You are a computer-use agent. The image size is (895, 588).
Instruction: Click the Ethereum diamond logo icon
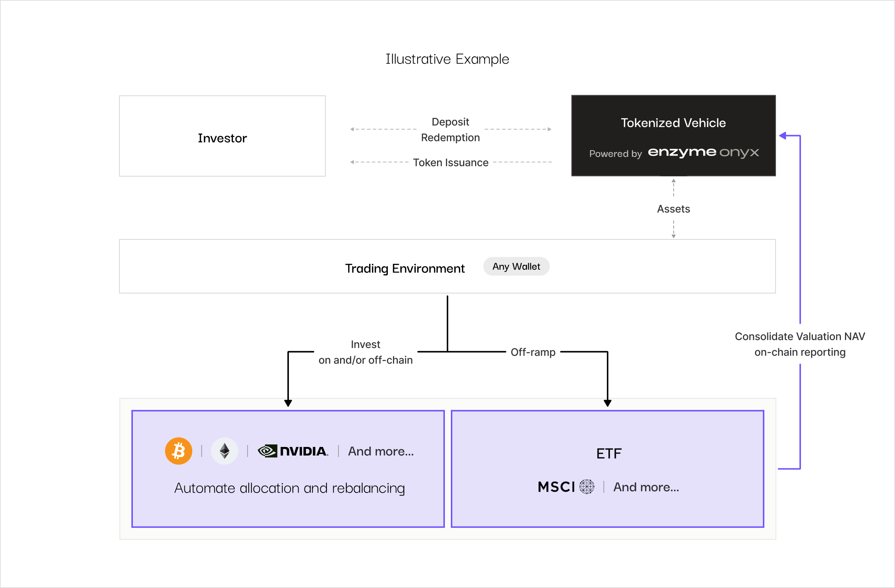[225, 451]
